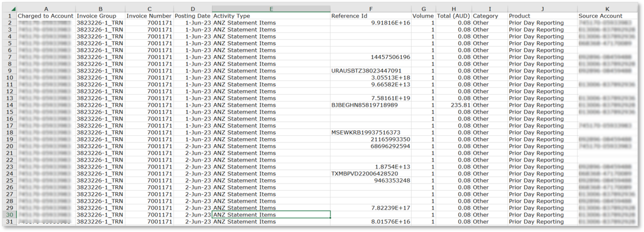Select column B header
The image size is (644, 232).
point(100,9)
